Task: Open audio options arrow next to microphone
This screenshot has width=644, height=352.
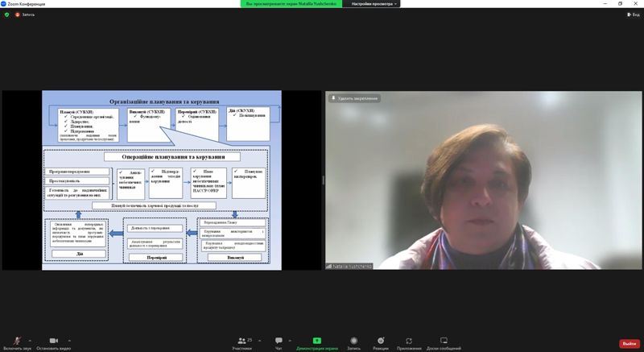Action: coord(30,338)
